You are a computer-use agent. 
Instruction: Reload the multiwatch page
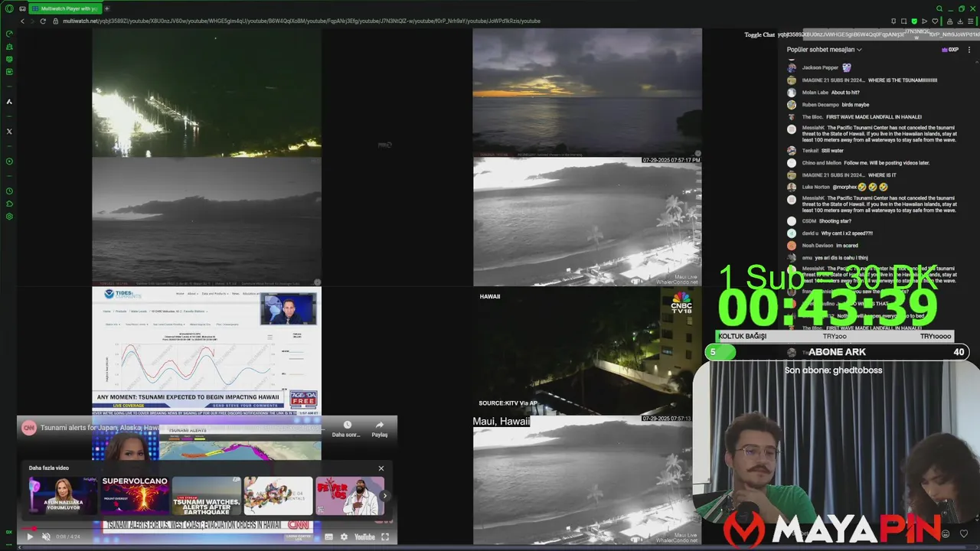pyautogui.click(x=43, y=21)
